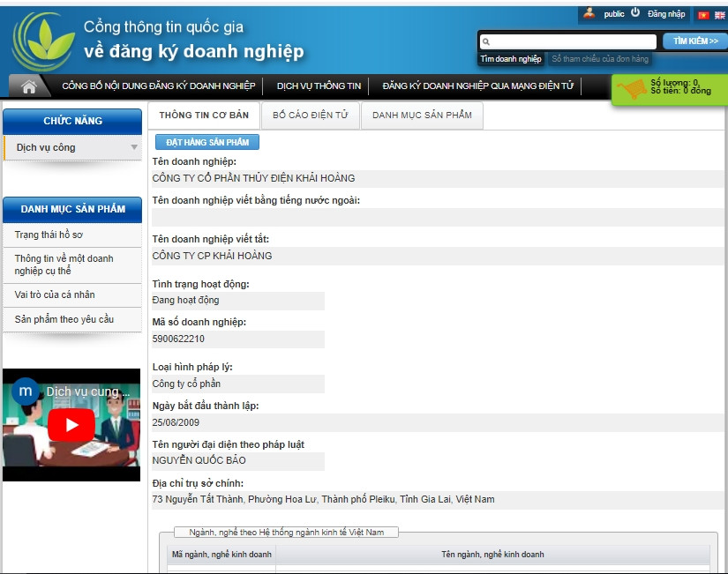Click the power icon beside Đăng nhập
This screenshot has width=728, height=574.
pyautogui.click(x=635, y=13)
